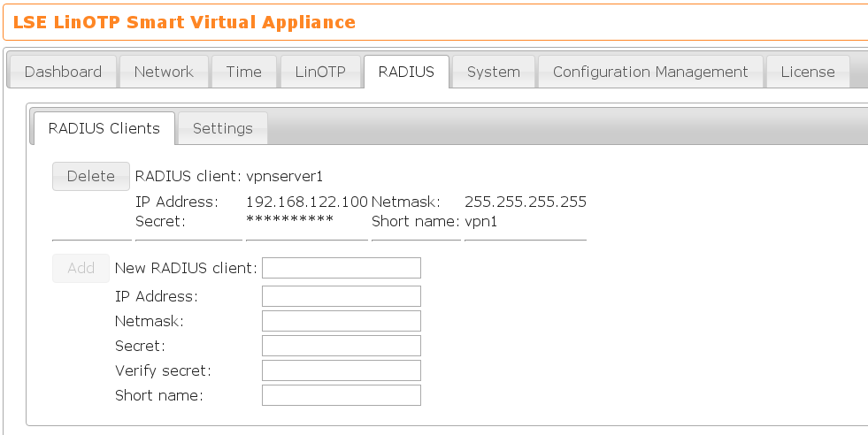Image resolution: width=868 pixels, height=435 pixels.
Task: Select the LinOTP tab
Action: [x=320, y=72]
